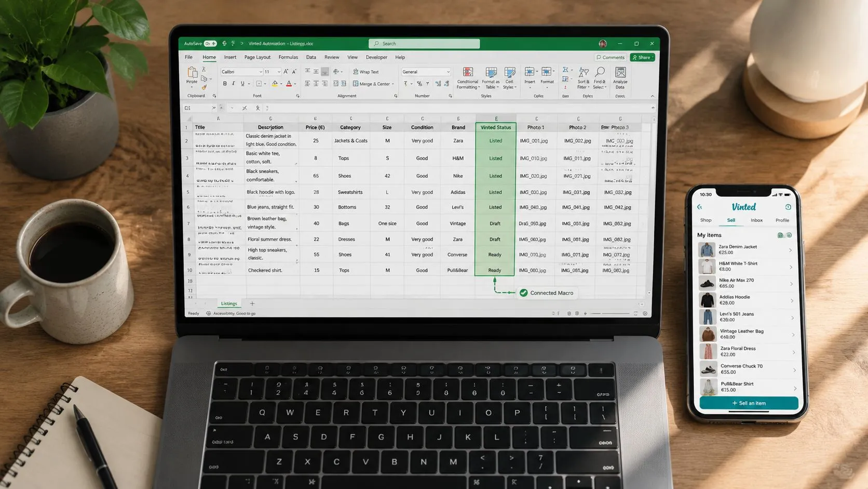This screenshot has width=868, height=489.
Task: Tap the Nike Air Max 270 item
Action: pyautogui.click(x=746, y=283)
